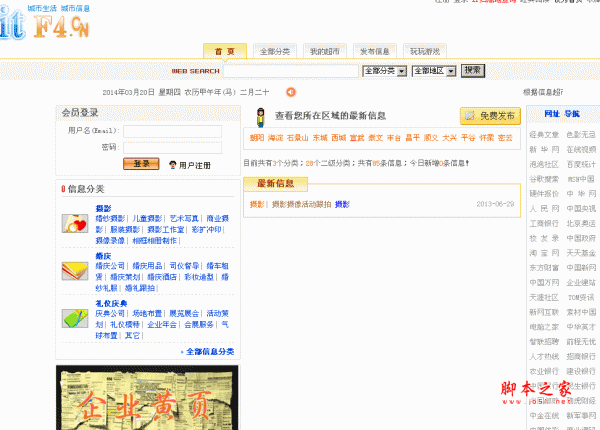Image resolution: width=600 pixels, height=430 pixels.
Task: Switch to the 全部分类 tab
Action: [x=275, y=51]
